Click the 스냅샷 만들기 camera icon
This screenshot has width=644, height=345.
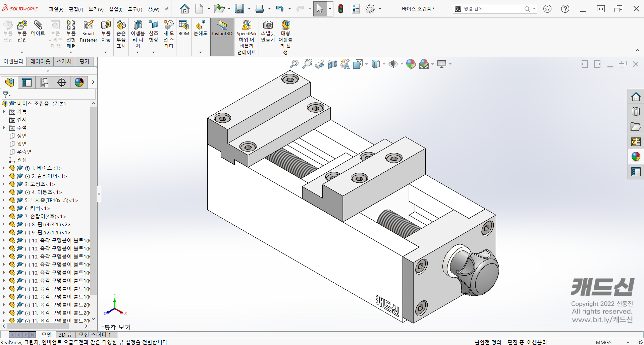(268, 25)
